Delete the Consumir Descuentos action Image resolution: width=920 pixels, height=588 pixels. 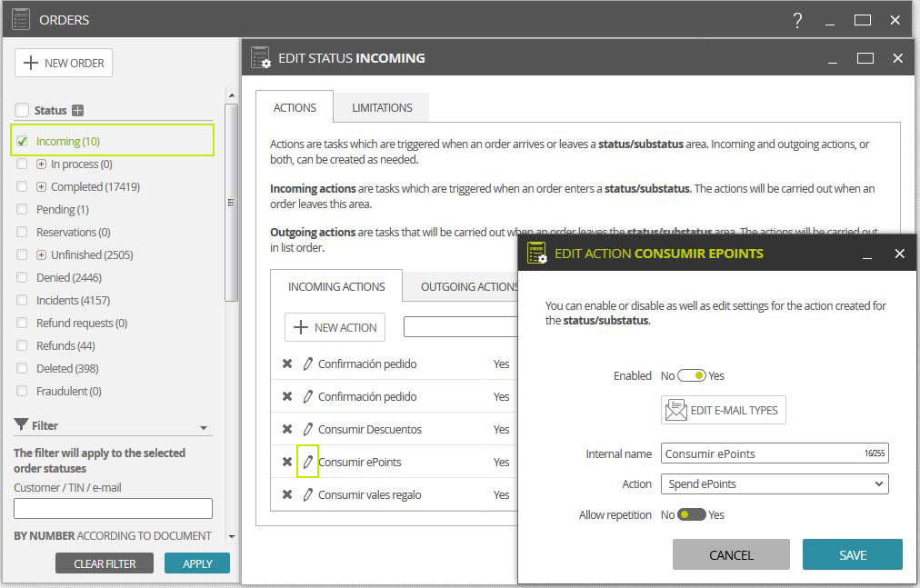tap(287, 429)
